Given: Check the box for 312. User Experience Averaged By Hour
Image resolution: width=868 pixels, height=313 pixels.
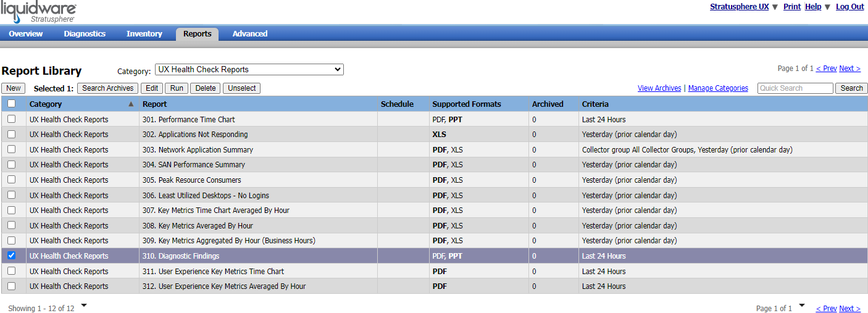Looking at the screenshot, I should pyautogui.click(x=11, y=286).
